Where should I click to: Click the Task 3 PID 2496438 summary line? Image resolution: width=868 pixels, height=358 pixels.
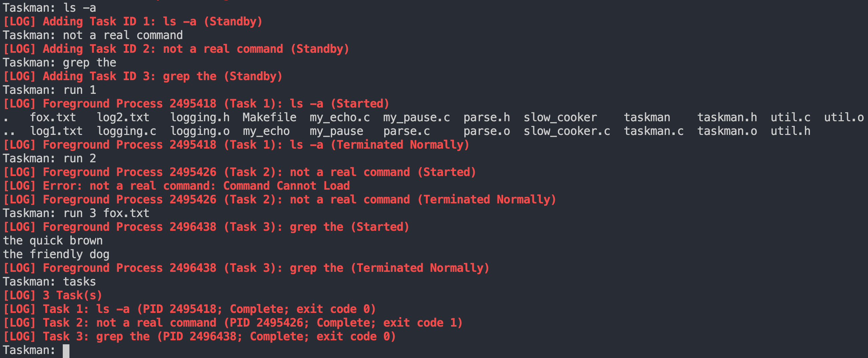coord(200,336)
